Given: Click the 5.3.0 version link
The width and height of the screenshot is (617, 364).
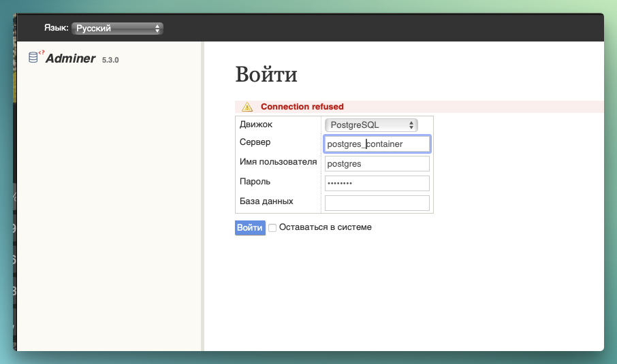Looking at the screenshot, I should 110,60.
